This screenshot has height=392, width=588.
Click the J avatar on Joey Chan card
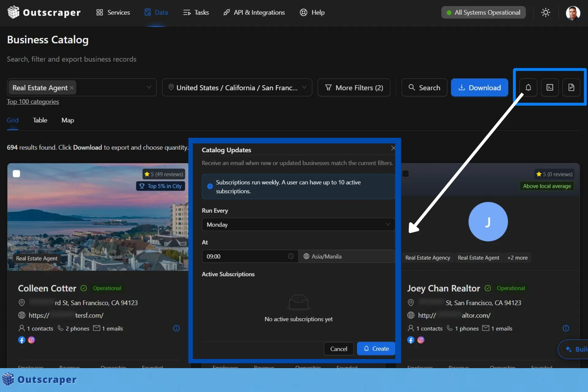click(x=488, y=222)
